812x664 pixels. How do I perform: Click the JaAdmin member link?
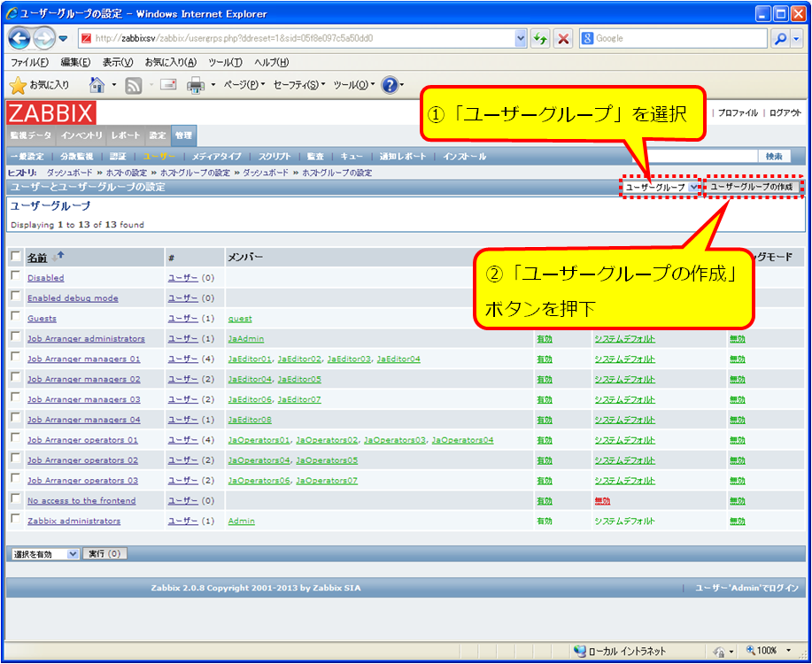(246, 339)
